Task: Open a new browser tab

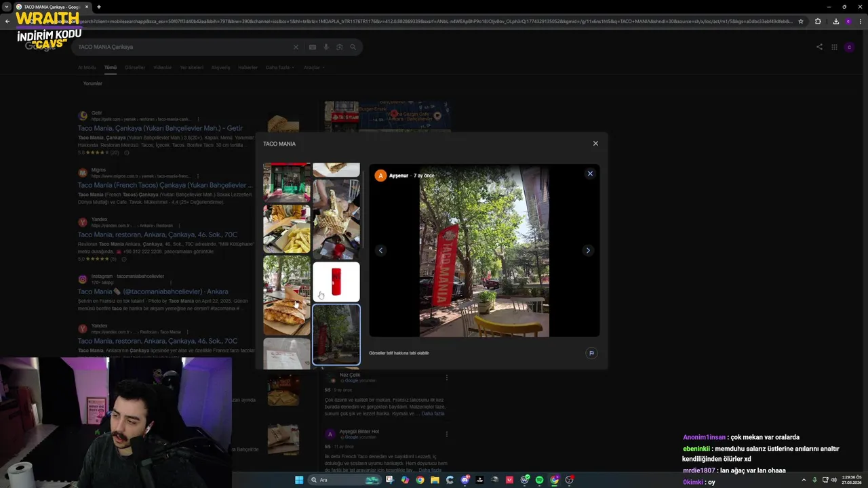Action: (x=98, y=7)
